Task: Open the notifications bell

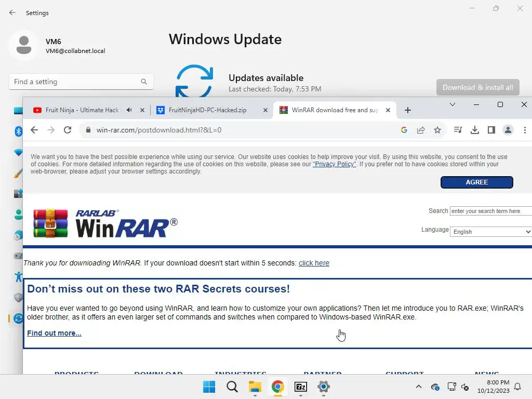Action: pyautogui.click(x=517, y=387)
